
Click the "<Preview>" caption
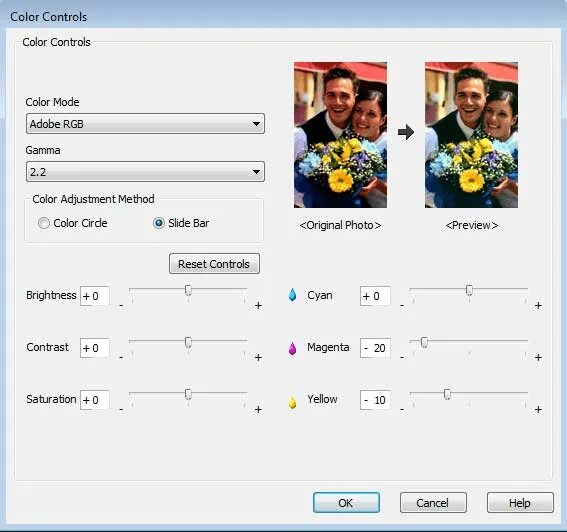click(472, 225)
